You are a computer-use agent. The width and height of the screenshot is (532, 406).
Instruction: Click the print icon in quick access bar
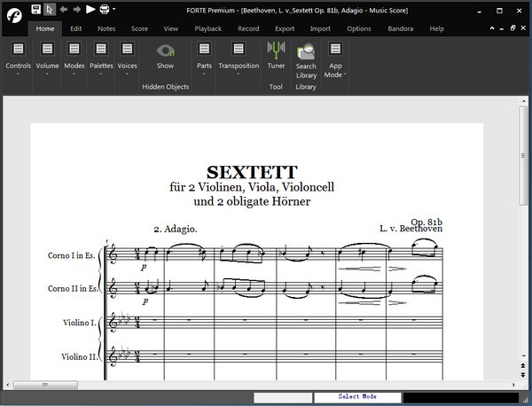(x=105, y=9)
